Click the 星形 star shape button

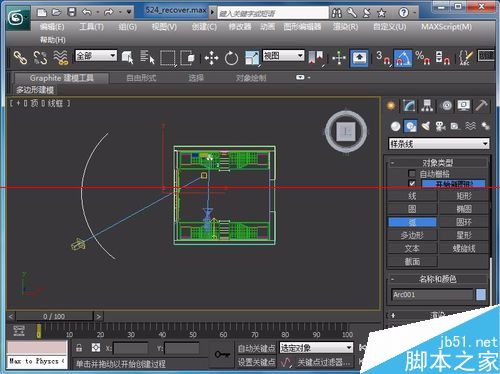pyautogui.click(x=464, y=235)
